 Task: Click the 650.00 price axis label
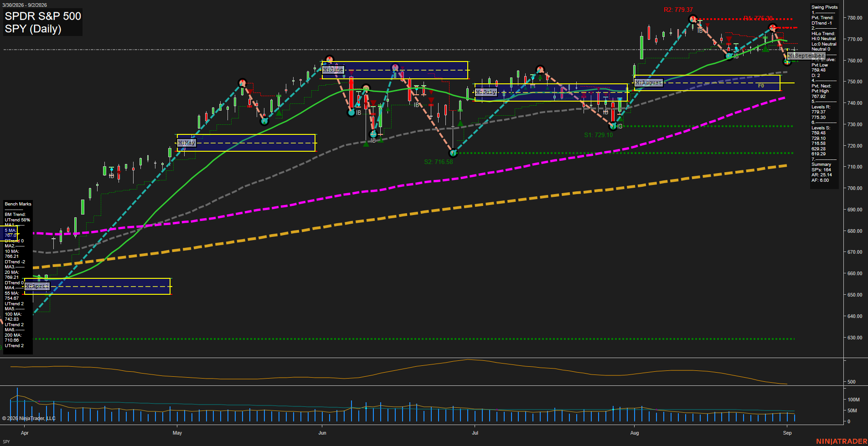tap(855, 295)
